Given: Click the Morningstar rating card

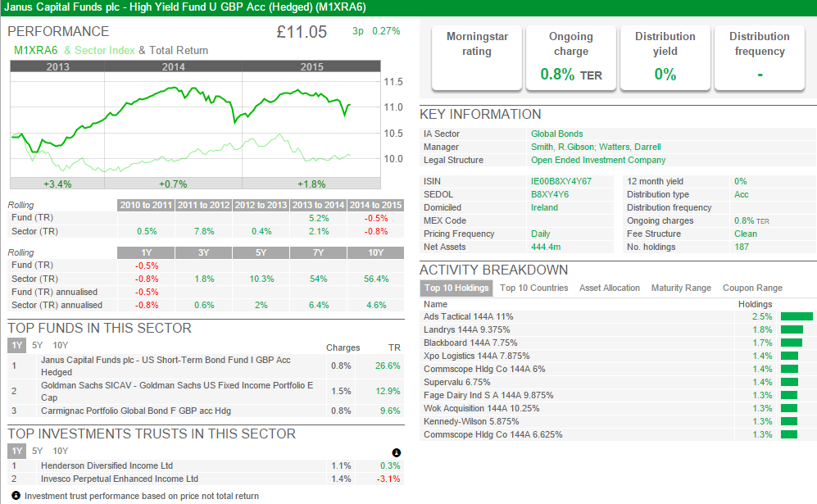Looking at the screenshot, I should (477, 58).
